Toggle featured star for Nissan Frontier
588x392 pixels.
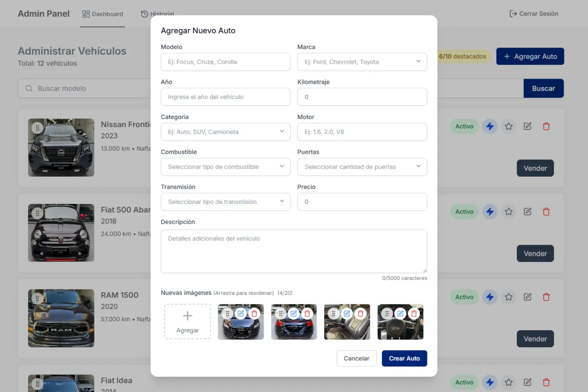pyautogui.click(x=508, y=127)
